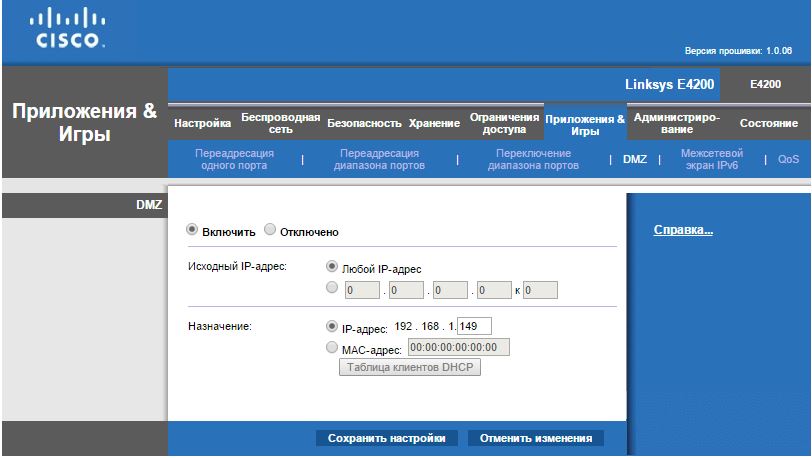Open the Настройка tab
Viewport: 812px width, 458px height.
pos(202,124)
